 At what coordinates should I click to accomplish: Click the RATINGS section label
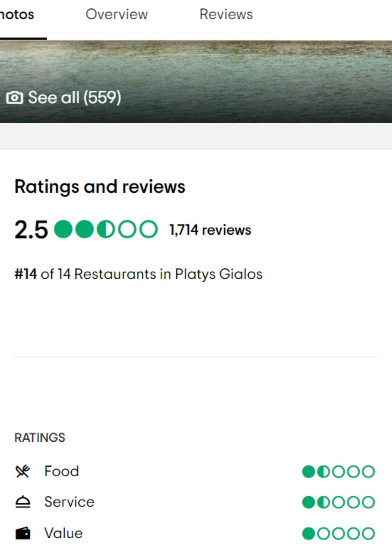click(x=40, y=437)
